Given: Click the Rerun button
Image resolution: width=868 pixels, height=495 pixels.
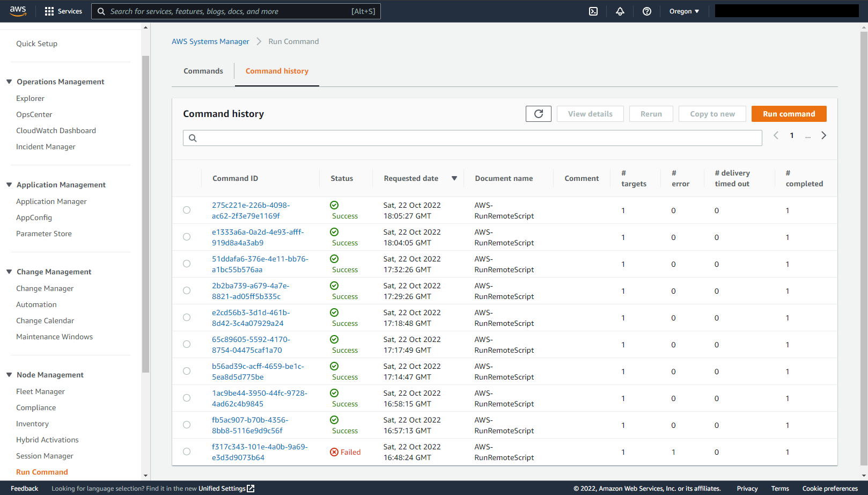Looking at the screenshot, I should 651,114.
